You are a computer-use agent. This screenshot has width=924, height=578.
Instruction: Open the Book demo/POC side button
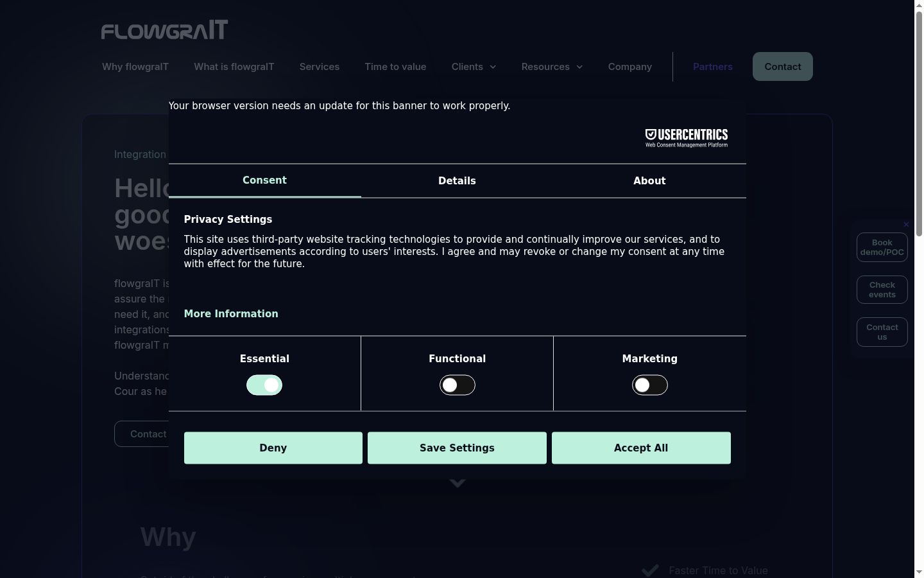click(882, 247)
